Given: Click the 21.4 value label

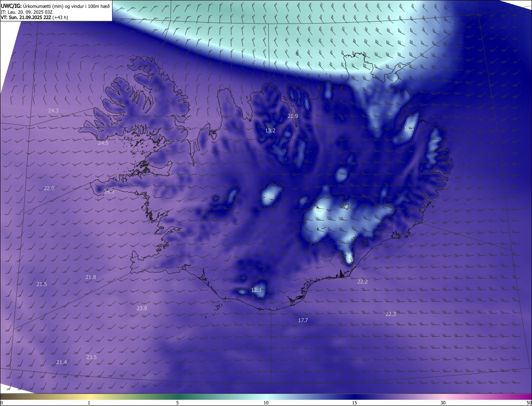Looking at the screenshot, I should pyautogui.click(x=62, y=362).
